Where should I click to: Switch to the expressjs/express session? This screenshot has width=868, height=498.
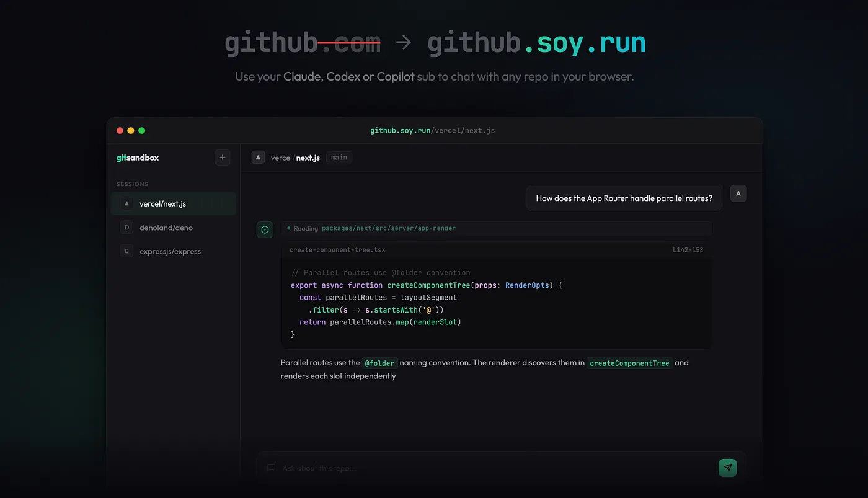click(x=170, y=251)
